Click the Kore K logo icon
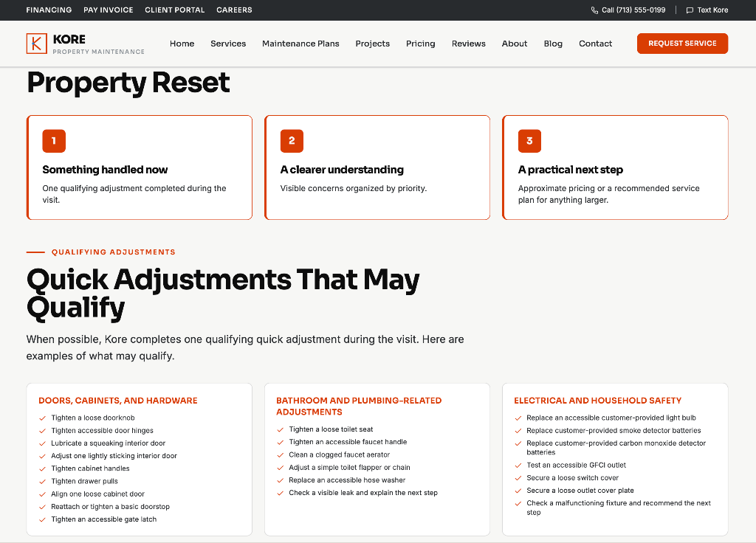756x543 pixels. (x=37, y=44)
